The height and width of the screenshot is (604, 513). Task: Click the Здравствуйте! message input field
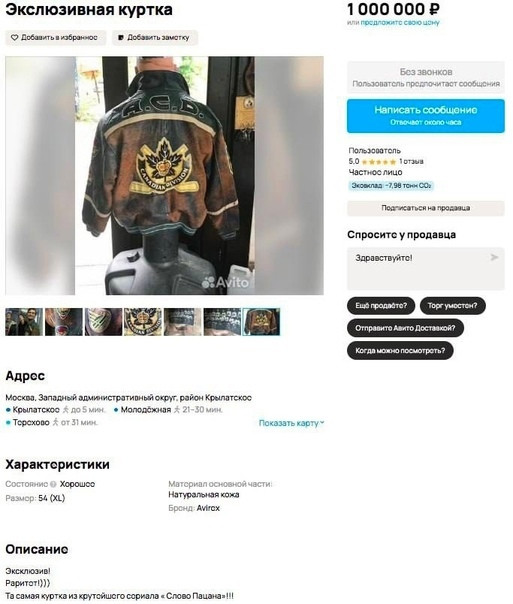point(426,268)
